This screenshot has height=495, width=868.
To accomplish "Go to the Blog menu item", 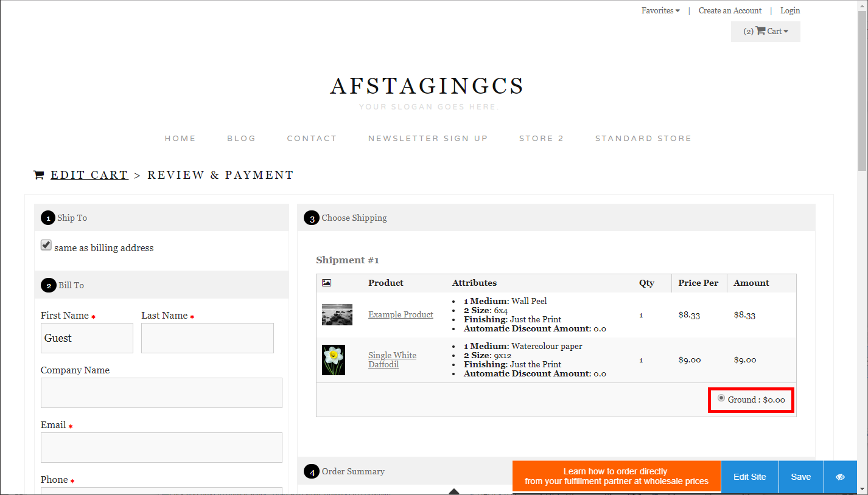I will click(x=241, y=139).
